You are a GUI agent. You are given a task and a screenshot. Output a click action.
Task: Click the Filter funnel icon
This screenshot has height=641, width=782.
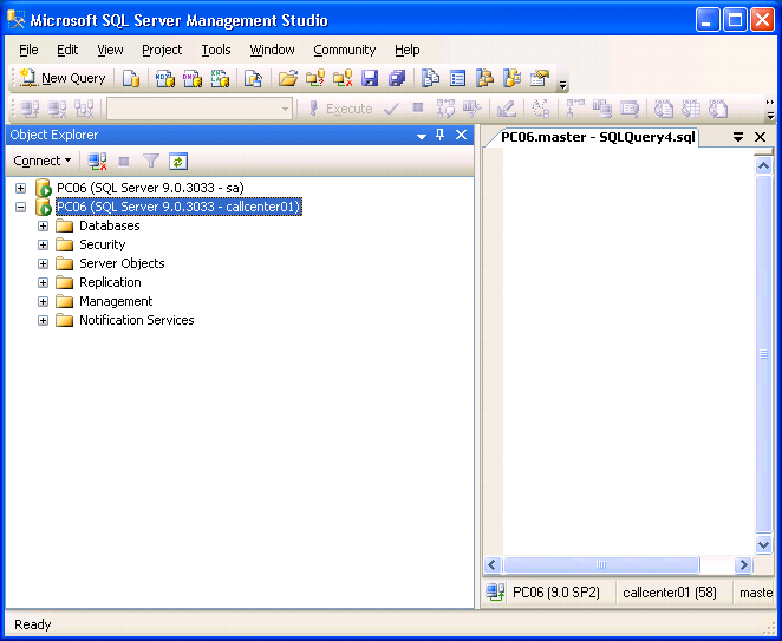coord(151,160)
